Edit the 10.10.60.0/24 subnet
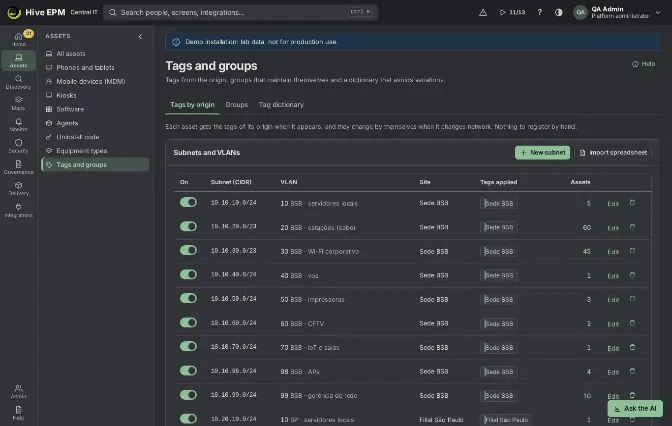 point(613,324)
